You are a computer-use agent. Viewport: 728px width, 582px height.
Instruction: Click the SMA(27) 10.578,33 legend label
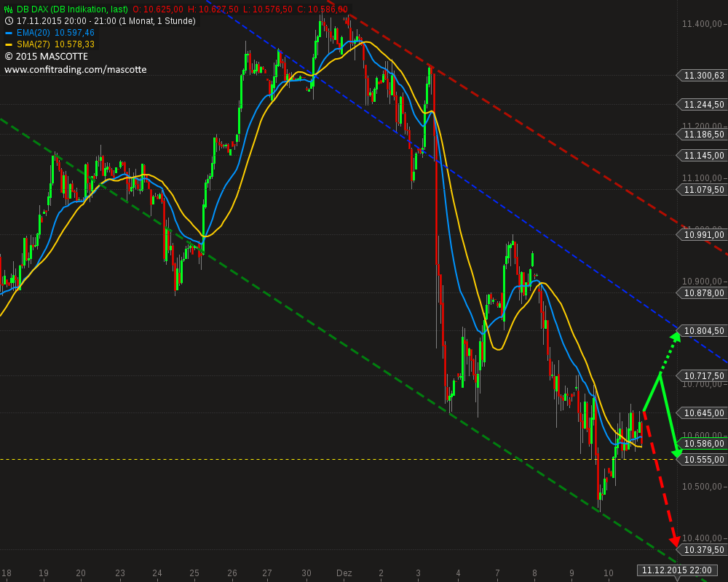[55, 44]
